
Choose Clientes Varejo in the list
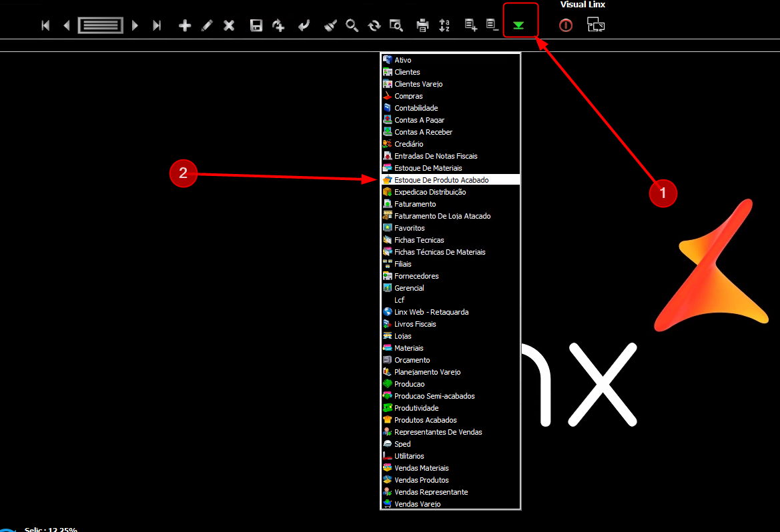(x=450, y=84)
